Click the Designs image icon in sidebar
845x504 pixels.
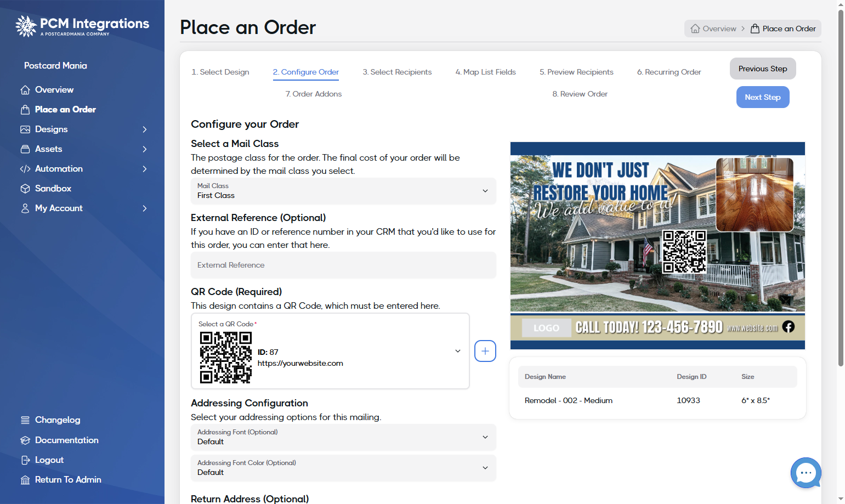point(25,129)
